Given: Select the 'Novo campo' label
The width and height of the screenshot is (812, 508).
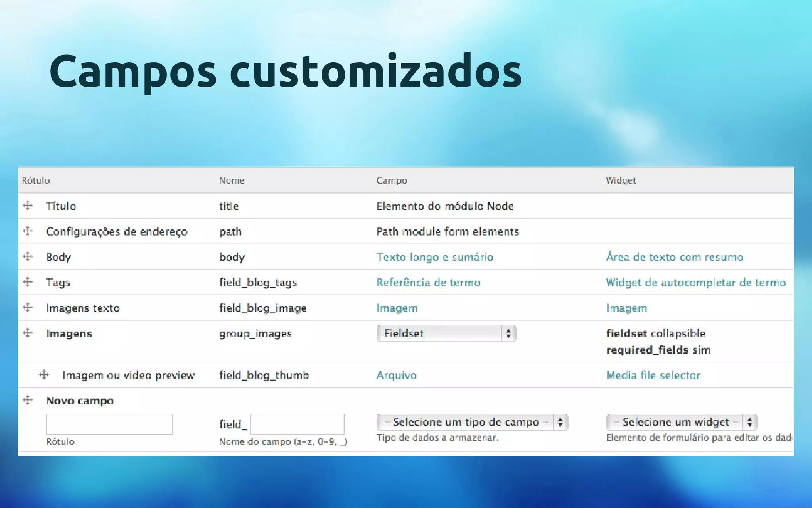Looking at the screenshot, I should click(80, 401).
